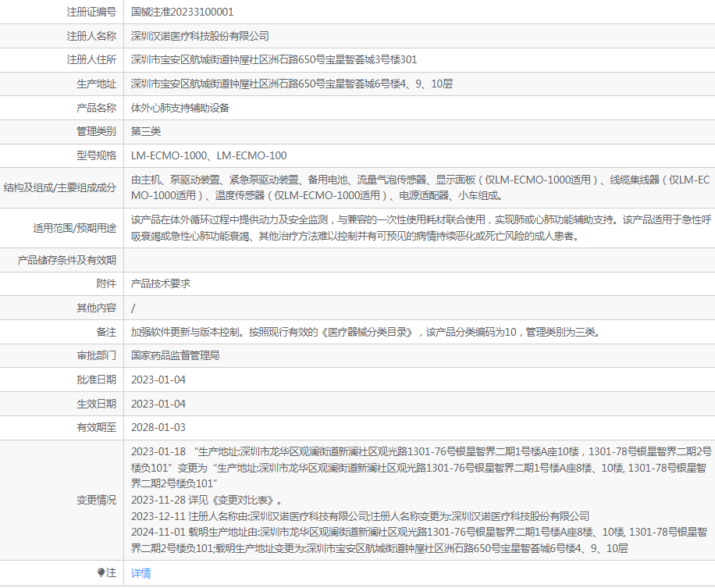Image resolution: width=715 pixels, height=588 pixels.
Task: Click the 注册人住所 label
Action: (x=91, y=60)
